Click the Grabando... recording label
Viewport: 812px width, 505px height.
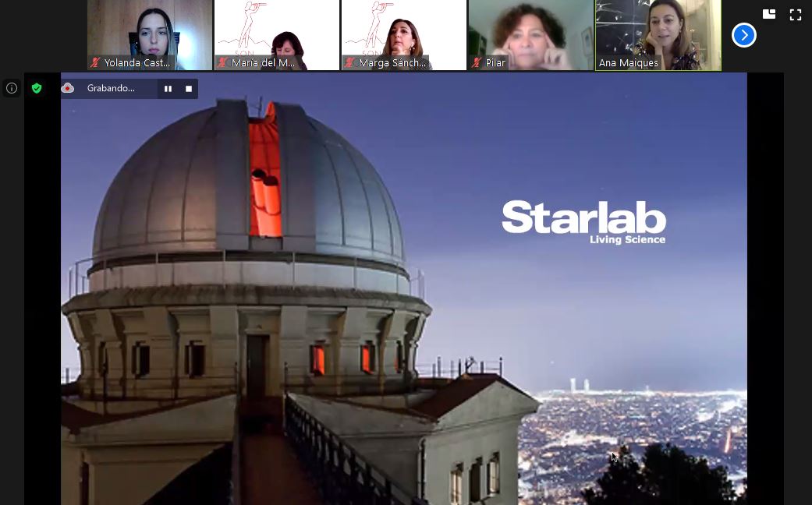pyautogui.click(x=111, y=89)
